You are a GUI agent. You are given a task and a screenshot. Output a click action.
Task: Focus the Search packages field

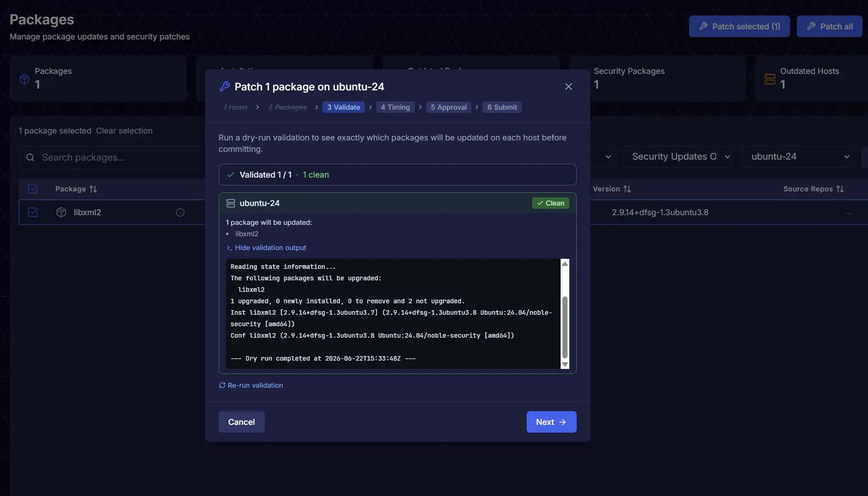coord(112,157)
